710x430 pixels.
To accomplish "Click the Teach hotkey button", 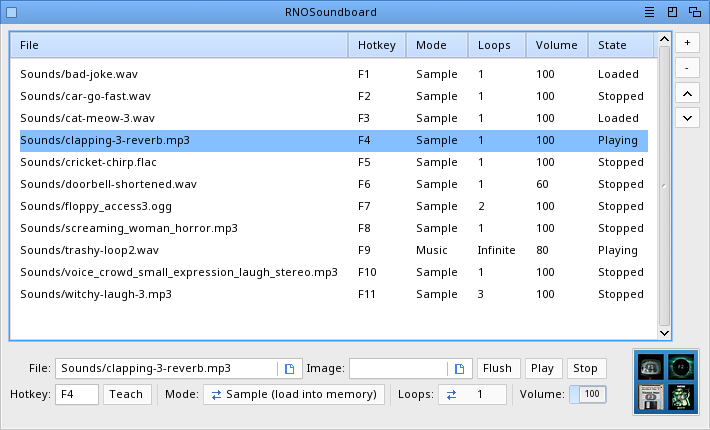I will tap(127, 394).
